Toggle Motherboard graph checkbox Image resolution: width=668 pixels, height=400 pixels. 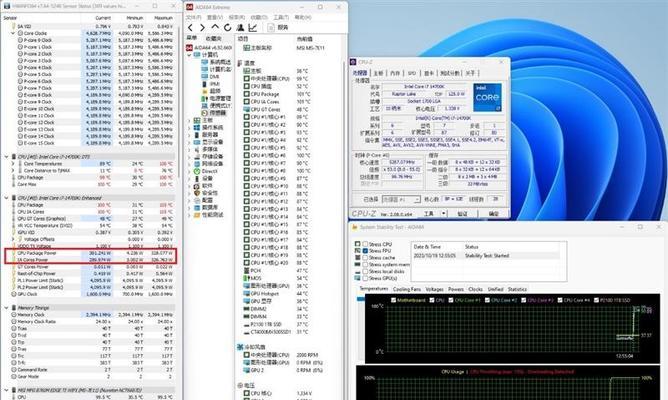[x=393, y=300]
